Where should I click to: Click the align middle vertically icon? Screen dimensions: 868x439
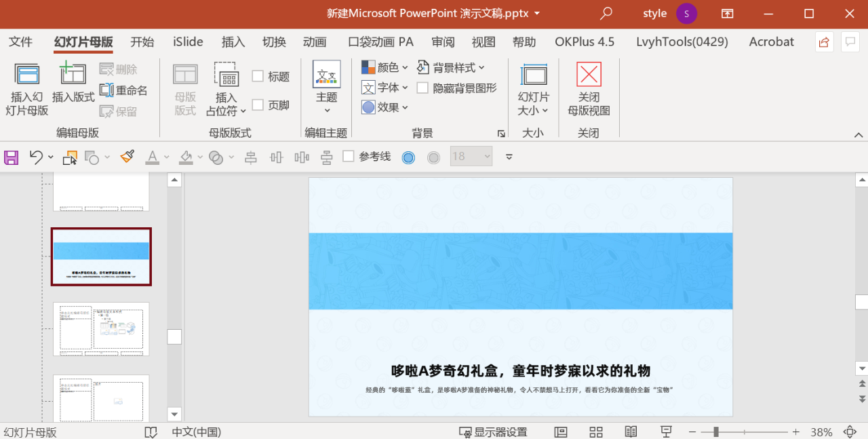click(276, 157)
